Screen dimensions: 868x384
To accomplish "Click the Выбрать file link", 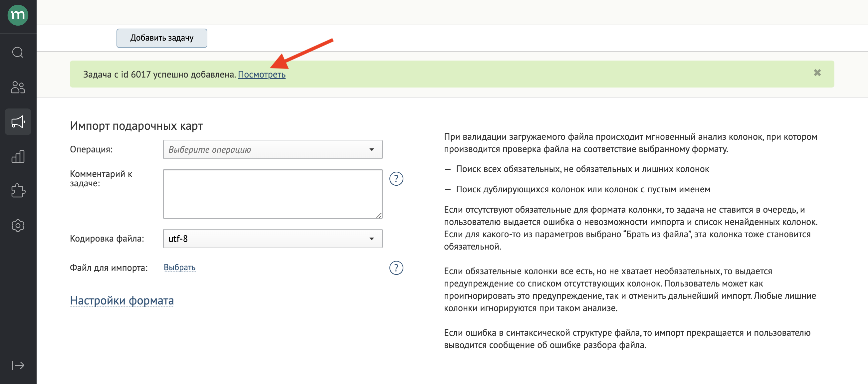I will 180,268.
